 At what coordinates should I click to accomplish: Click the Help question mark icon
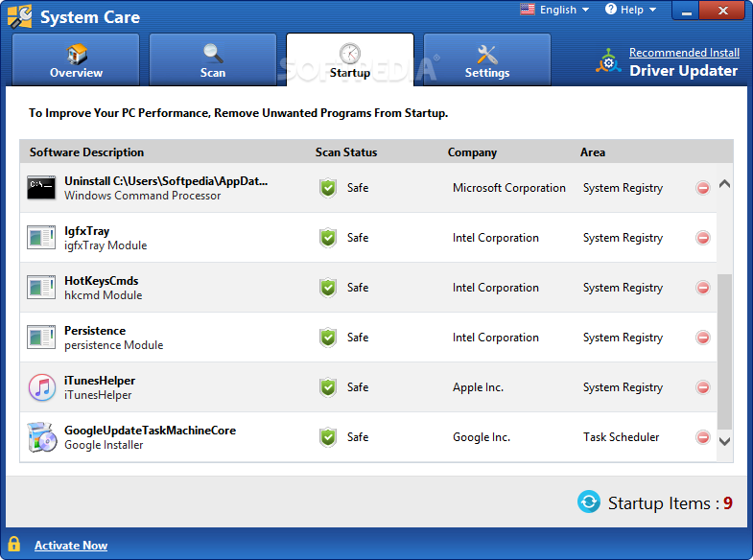click(610, 10)
